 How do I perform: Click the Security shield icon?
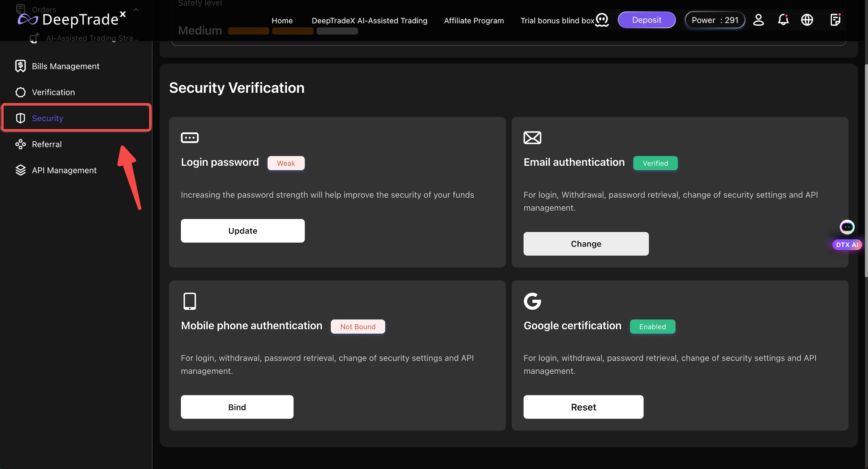coord(21,118)
